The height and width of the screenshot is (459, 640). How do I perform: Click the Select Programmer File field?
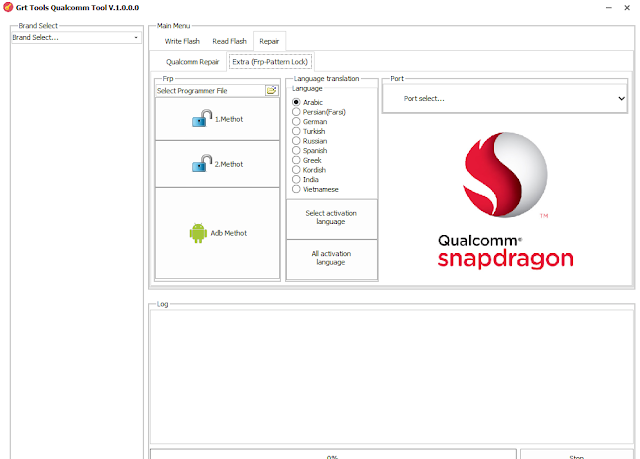point(210,91)
